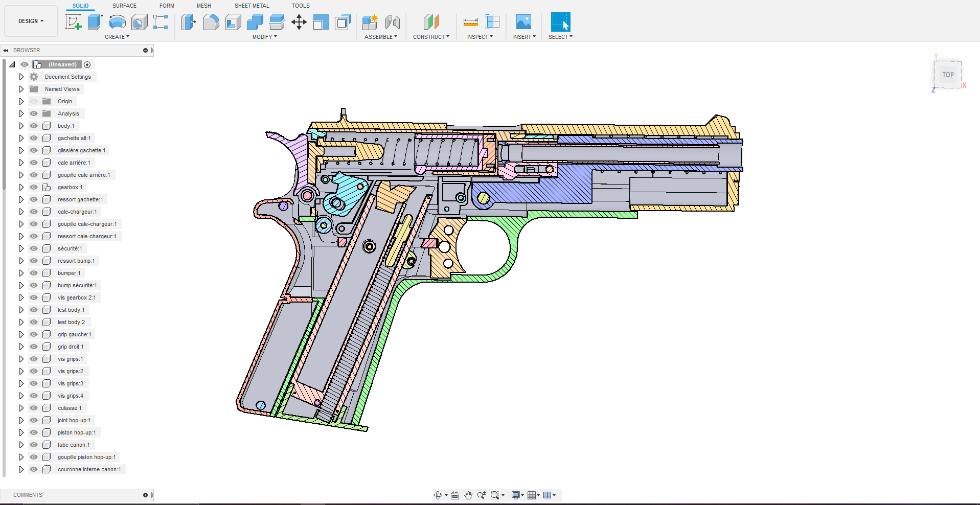Open the SELECT menu
This screenshot has height=505, width=980.
pyautogui.click(x=560, y=37)
